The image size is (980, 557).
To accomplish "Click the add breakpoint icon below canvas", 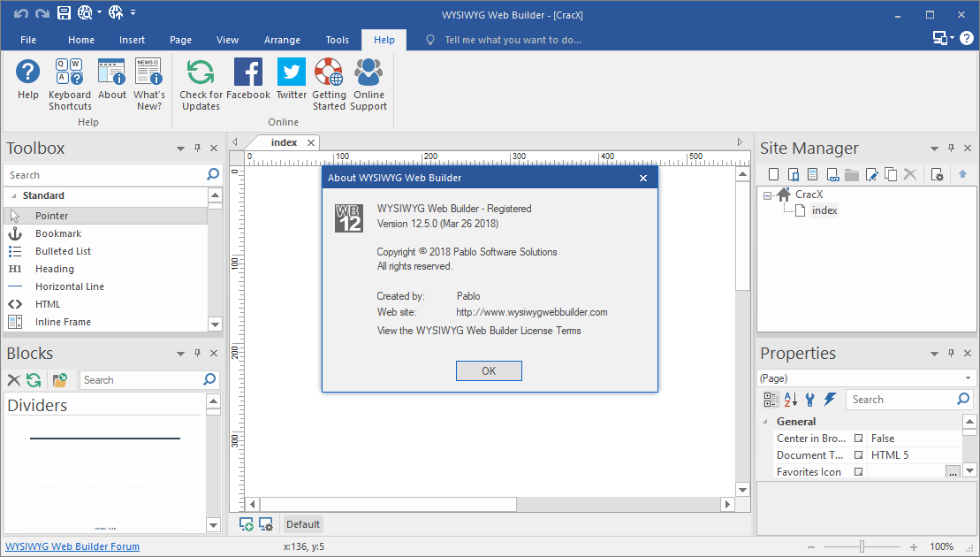I will click(x=247, y=524).
